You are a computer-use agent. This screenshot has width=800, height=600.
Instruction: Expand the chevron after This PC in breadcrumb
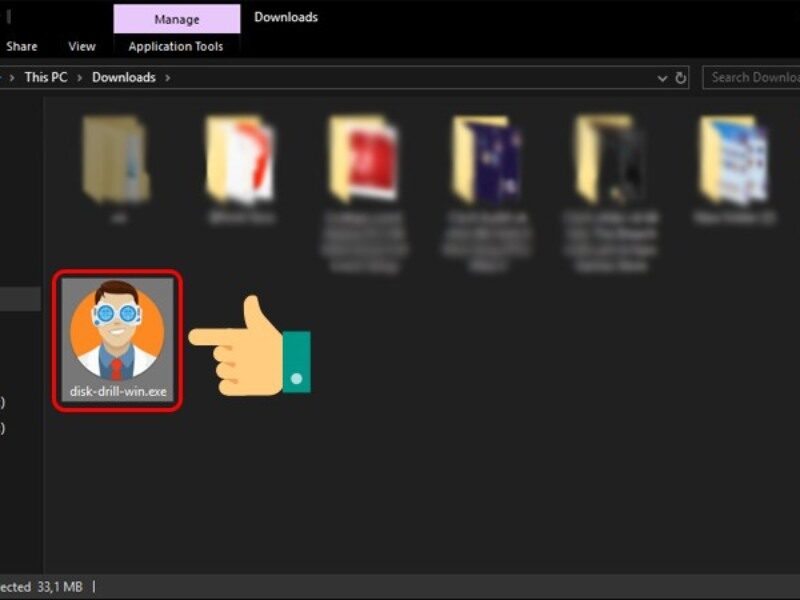point(79,77)
